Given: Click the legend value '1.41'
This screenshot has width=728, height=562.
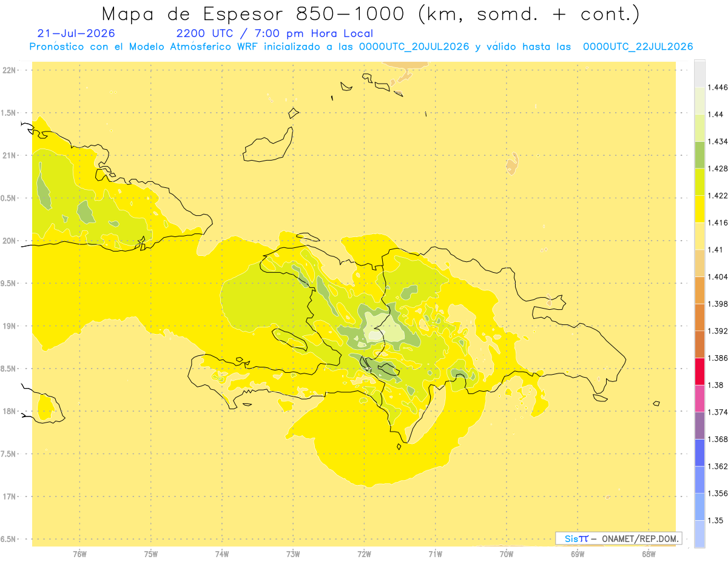Looking at the screenshot, I should tap(716, 249).
